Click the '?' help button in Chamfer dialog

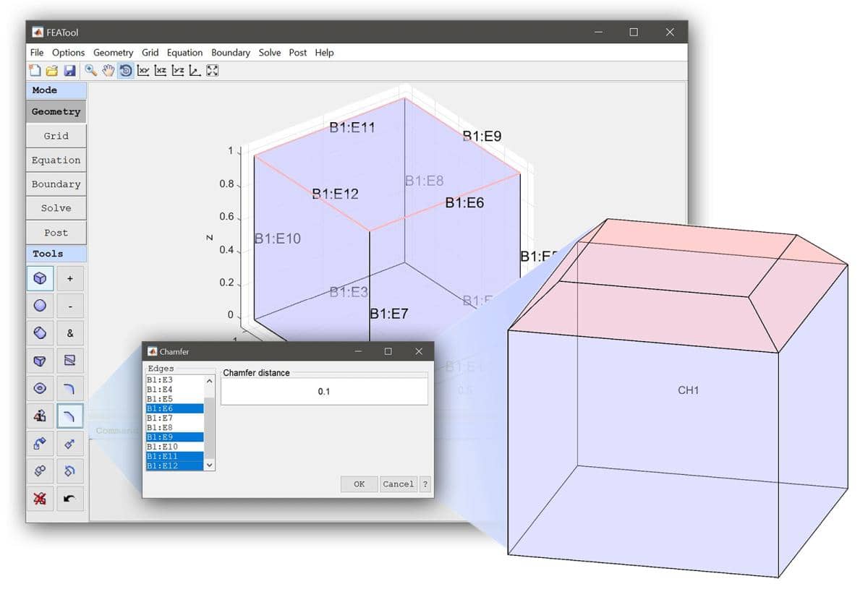[x=425, y=484]
